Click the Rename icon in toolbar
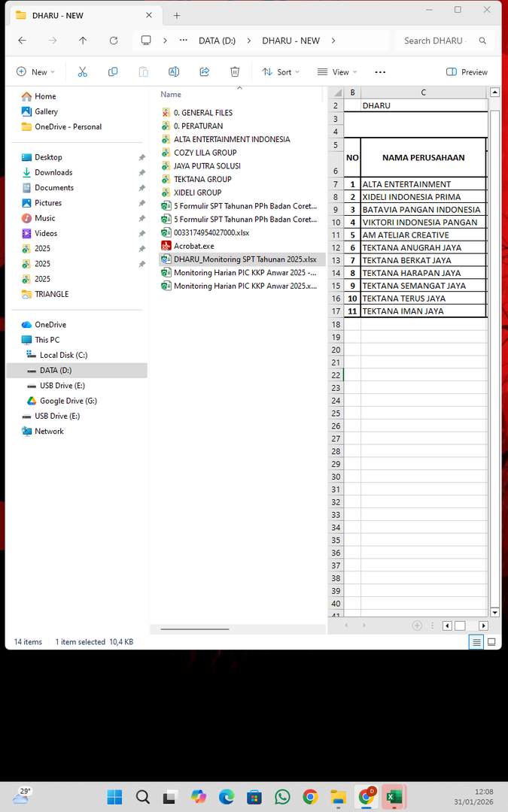This screenshot has width=508, height=812. pos(174,72)
